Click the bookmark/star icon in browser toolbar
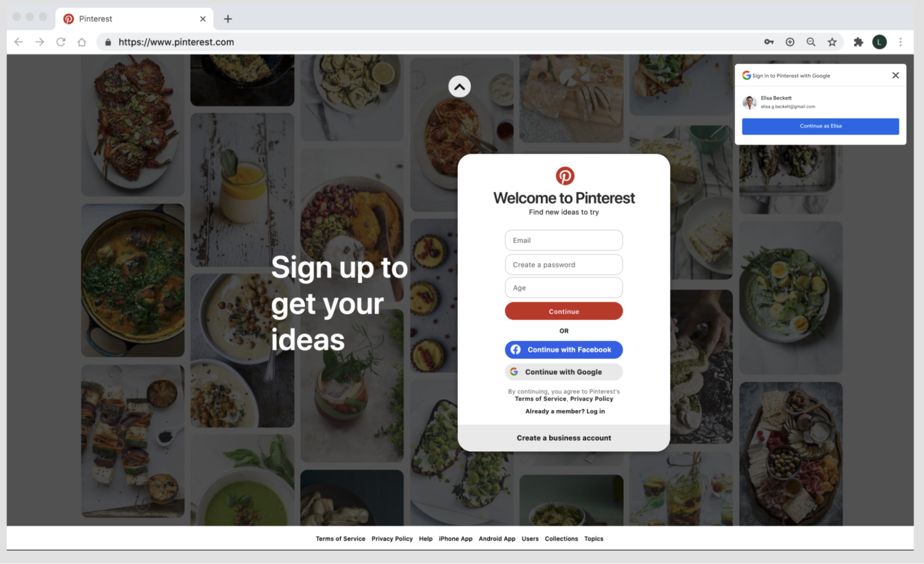924x564 pixels. 832,42
